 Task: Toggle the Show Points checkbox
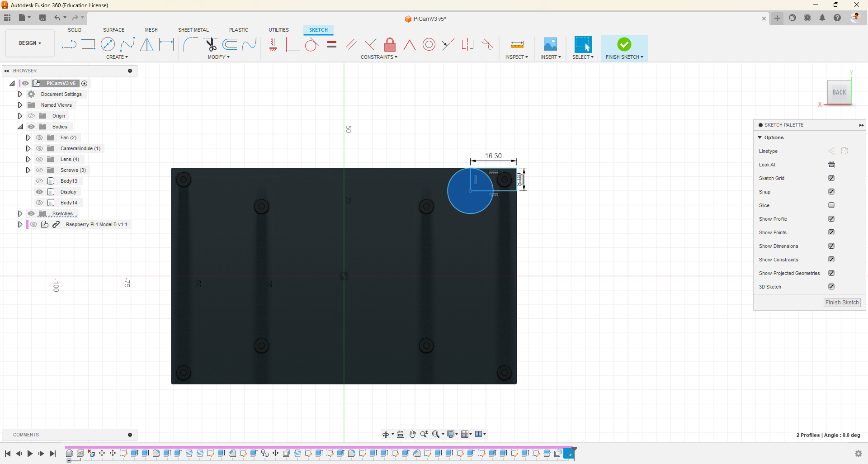pos(831,232)
